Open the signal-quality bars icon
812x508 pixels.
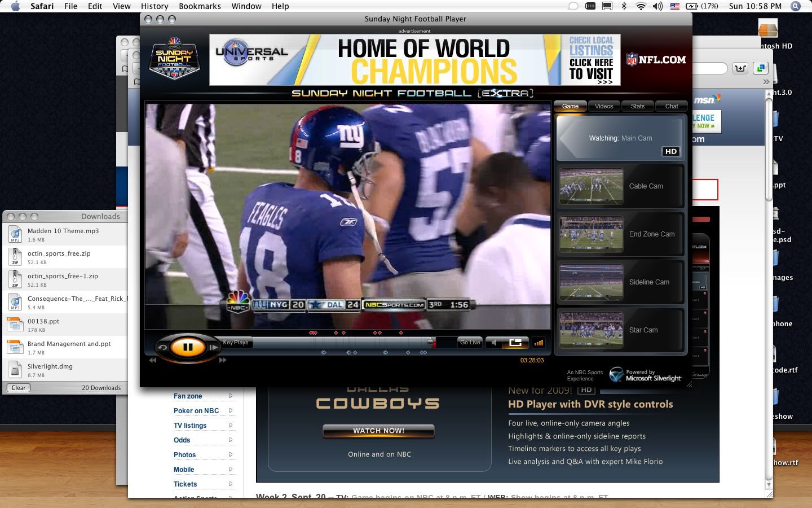click(x=539, y=343)
